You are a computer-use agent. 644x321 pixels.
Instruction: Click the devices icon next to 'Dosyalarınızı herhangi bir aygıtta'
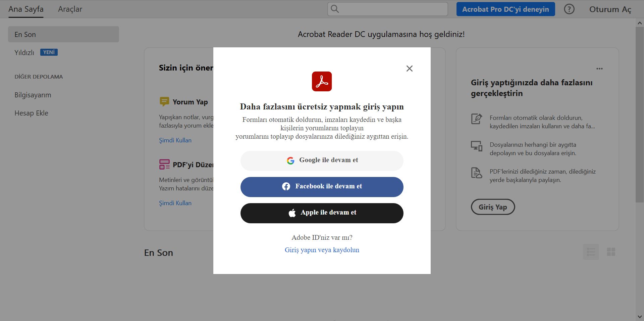click(x=476, y=146)
